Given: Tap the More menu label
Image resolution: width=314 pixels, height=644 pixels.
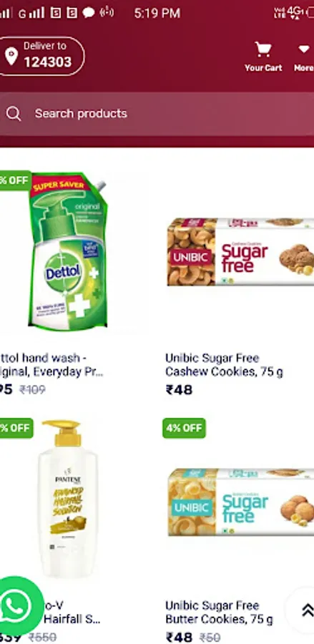Looking at the screenshot, I should coord(304,68).
